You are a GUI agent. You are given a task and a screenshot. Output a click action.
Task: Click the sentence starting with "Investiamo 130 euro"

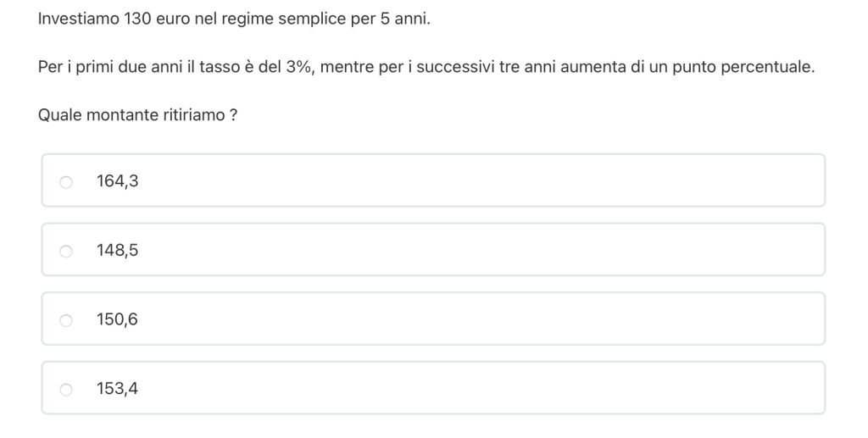click(234, 19)
